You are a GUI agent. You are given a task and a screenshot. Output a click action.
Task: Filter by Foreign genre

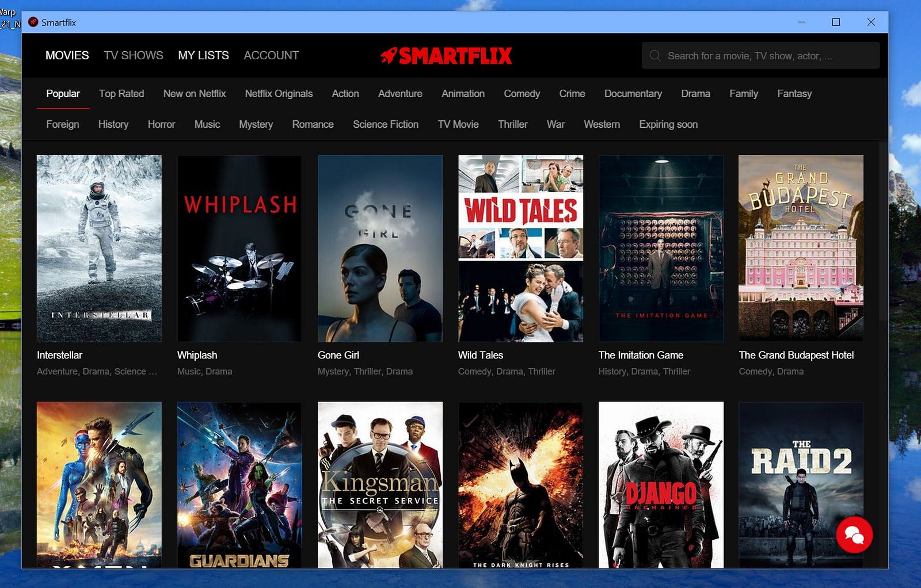tap(63, 124)
